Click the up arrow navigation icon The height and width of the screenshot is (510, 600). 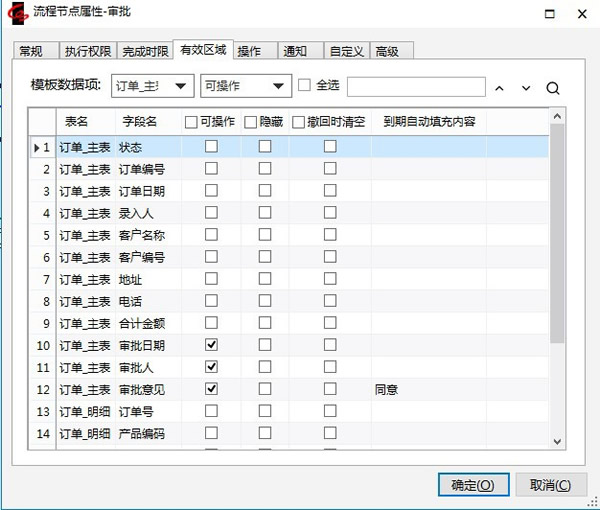point(500,88)
